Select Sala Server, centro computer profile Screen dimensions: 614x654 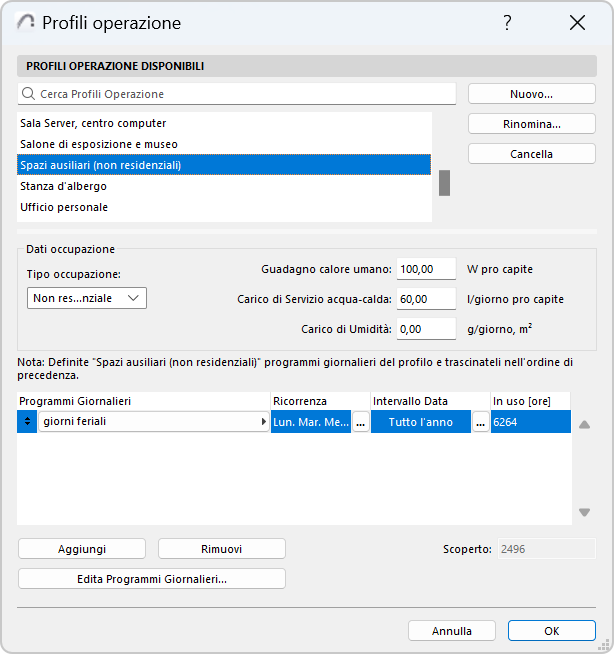tap(92, 123)
